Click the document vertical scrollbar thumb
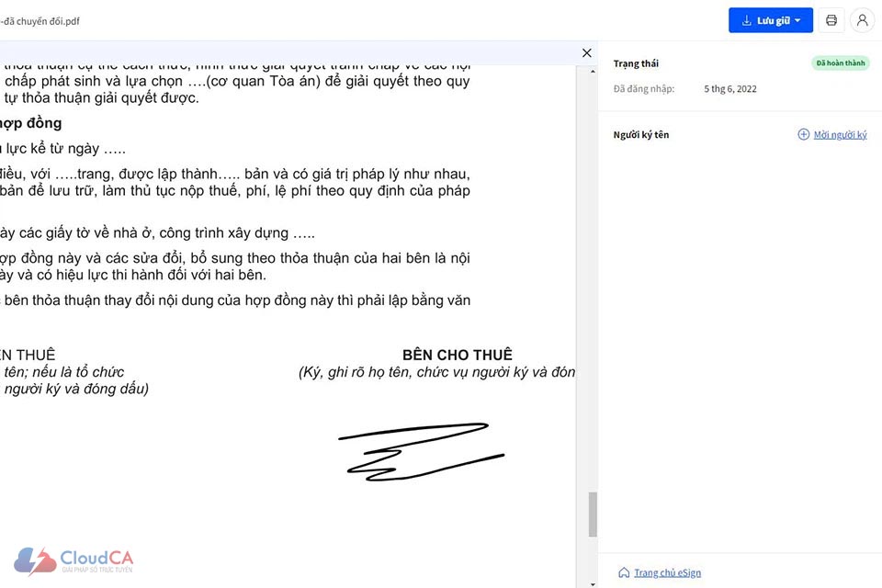This screenshot has height=588, width=882. 593,514
